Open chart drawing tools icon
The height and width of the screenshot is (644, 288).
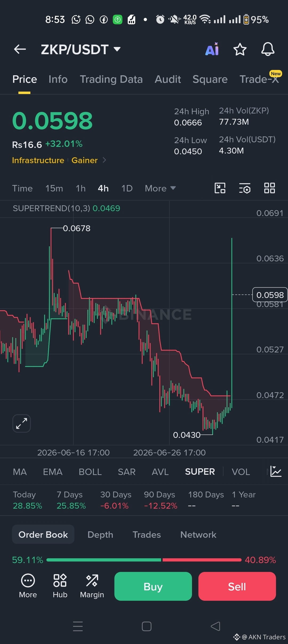(x=220, y=188)
